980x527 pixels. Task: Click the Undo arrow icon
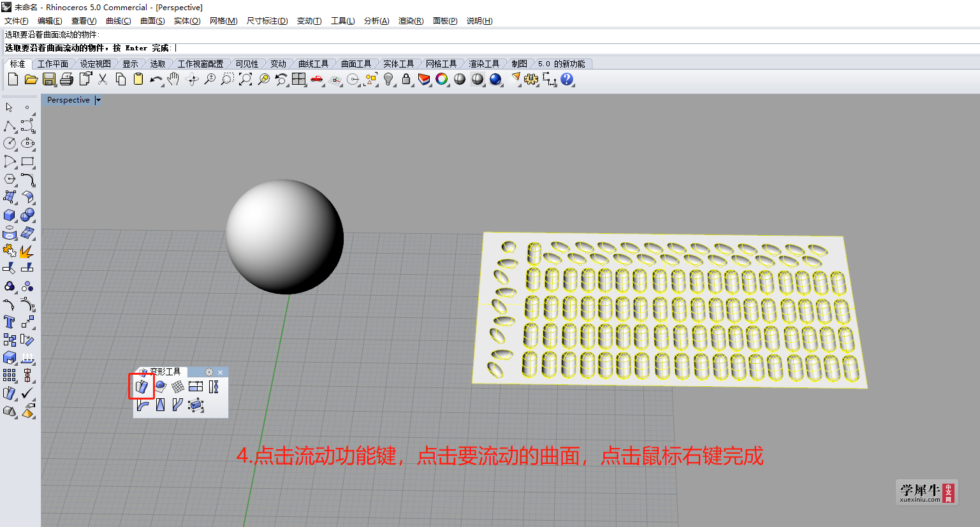coord(156,79)
